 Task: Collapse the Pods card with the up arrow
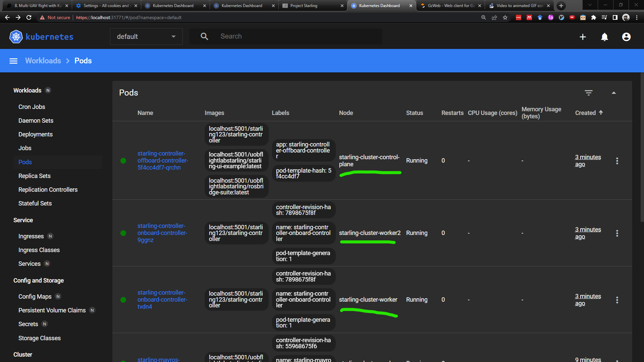coord(614,93)
